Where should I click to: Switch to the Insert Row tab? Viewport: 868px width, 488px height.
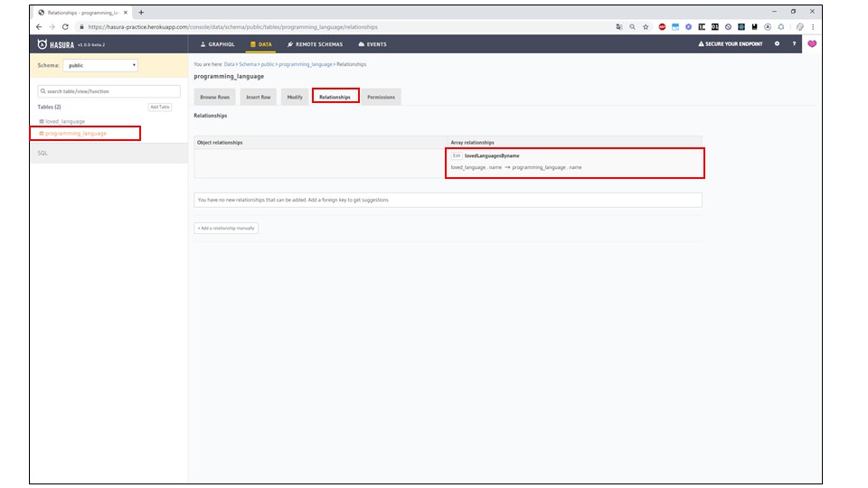pyautogui.click(x=259, y=97)
